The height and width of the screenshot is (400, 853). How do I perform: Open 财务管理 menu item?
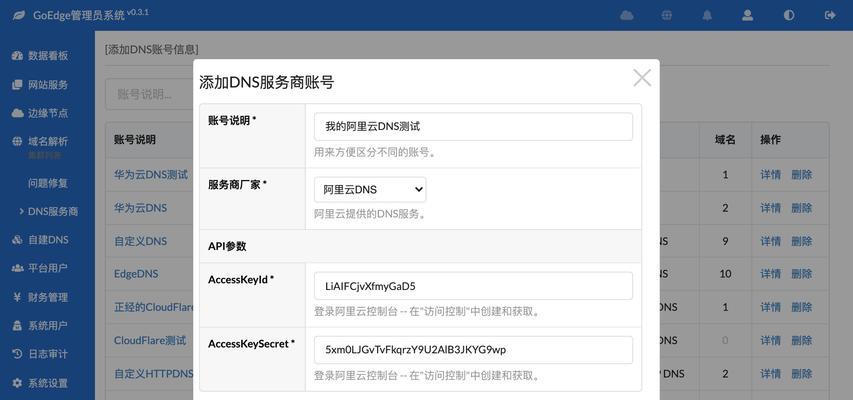click(x=48, y=297)
